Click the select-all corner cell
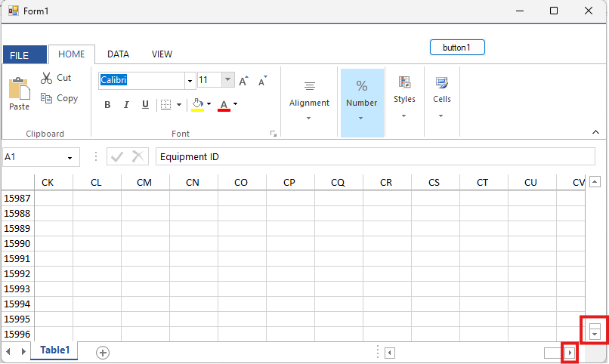Image resolution: width=609 pixels, height=364 pixels. 18,183
